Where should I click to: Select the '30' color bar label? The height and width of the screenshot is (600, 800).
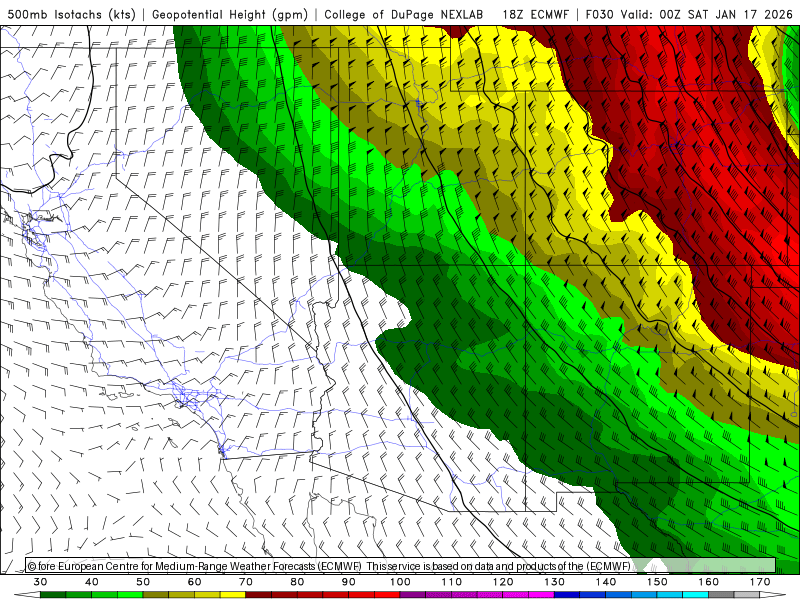tap(40, 582)
